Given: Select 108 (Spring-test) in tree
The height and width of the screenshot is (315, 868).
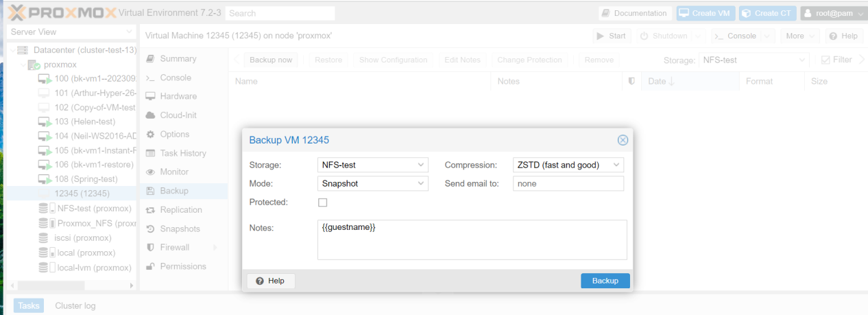Looking at the screenshot, I should [72, 179].
